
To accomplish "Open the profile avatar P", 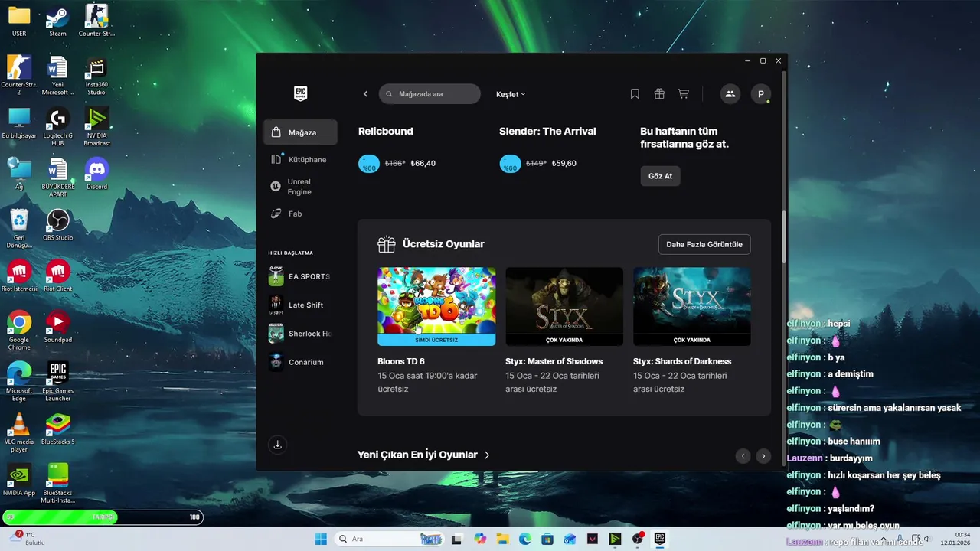I will [760, 94].
